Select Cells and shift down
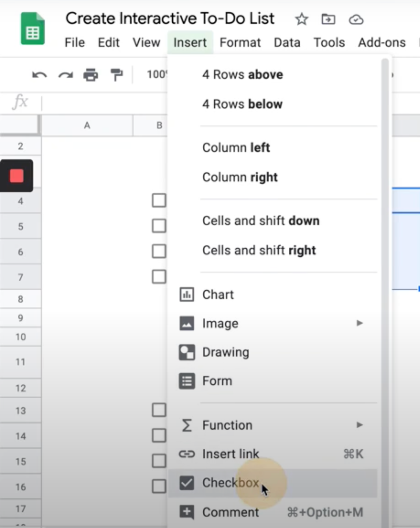 (273, 221)
